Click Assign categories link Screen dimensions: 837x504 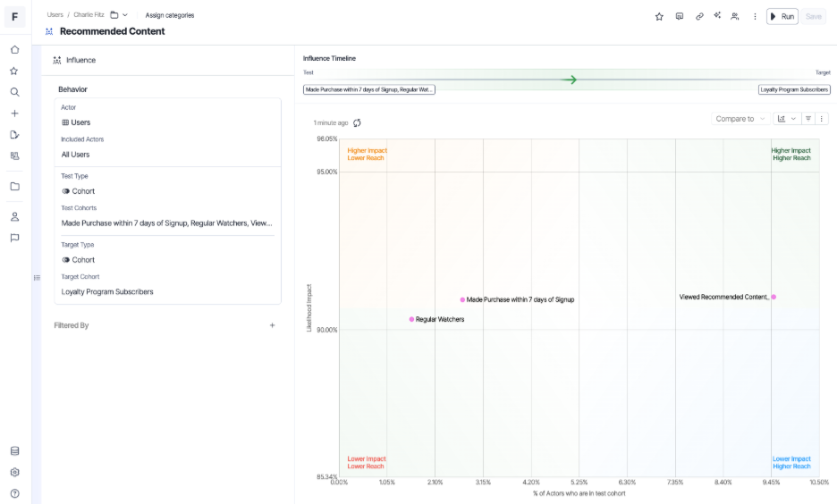pos(170,15)
